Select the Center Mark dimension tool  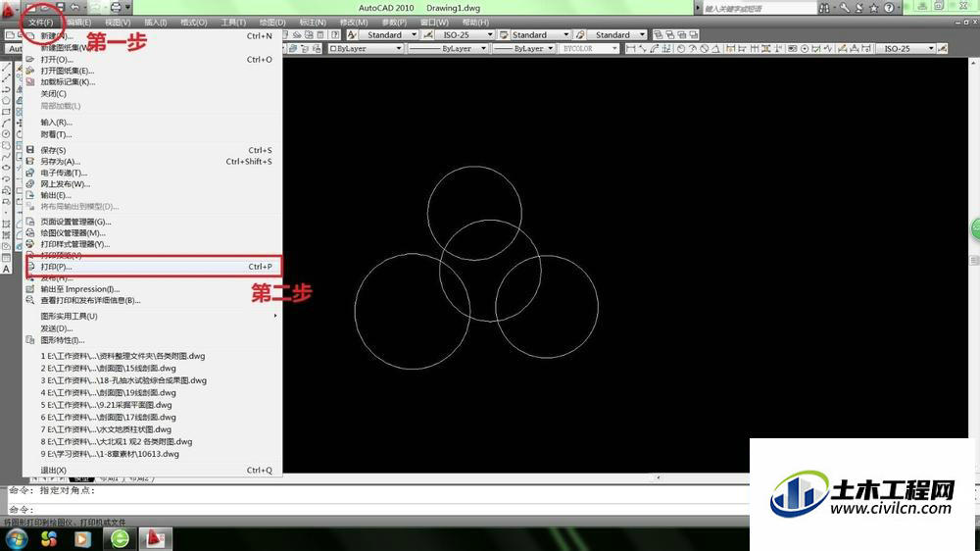(x=805, y=49)
